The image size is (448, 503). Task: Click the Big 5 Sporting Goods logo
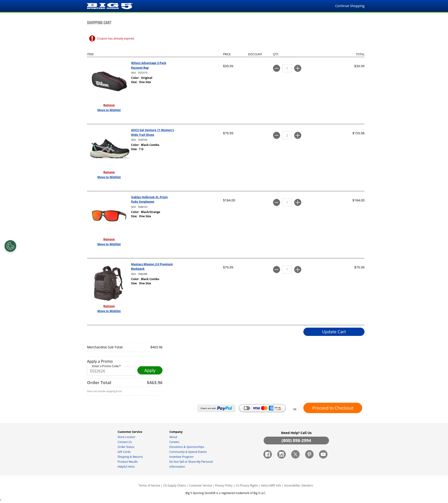[110, 6]
